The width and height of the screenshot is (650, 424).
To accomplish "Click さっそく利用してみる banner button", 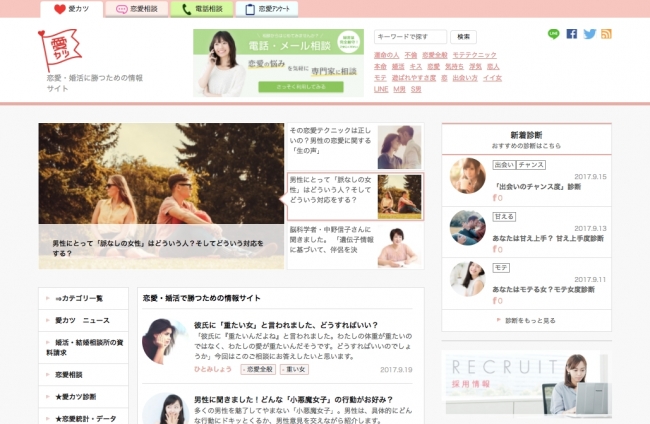I will click(301, 87).
